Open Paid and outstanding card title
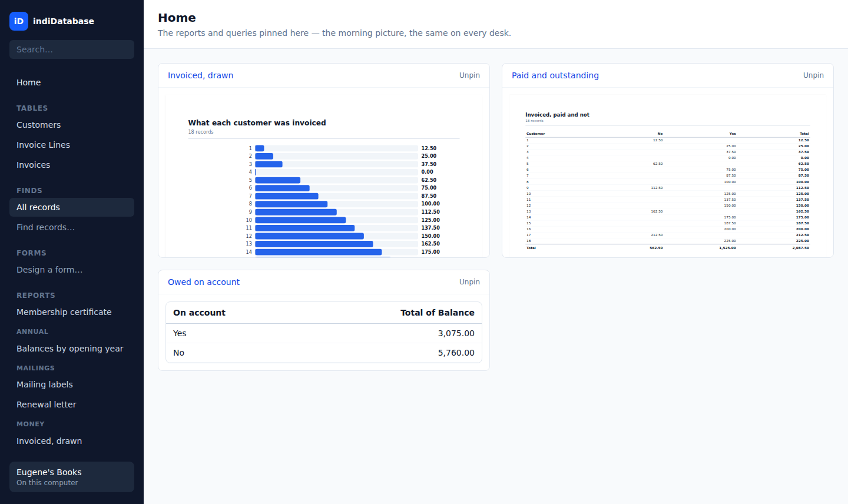848x504 pixels. tap(555, 75)
